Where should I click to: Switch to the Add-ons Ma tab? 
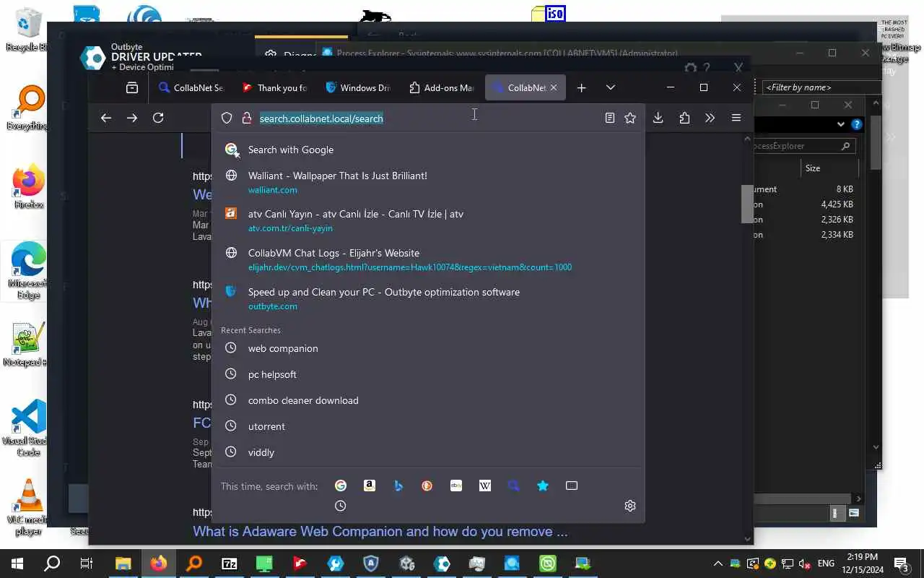point(443,87)
